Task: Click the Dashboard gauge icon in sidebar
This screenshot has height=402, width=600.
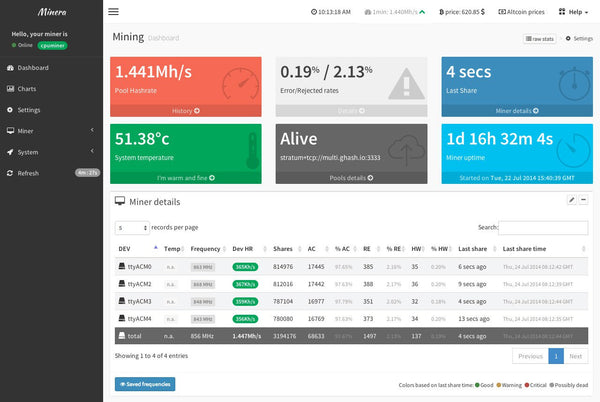Action: pos(10,68)
